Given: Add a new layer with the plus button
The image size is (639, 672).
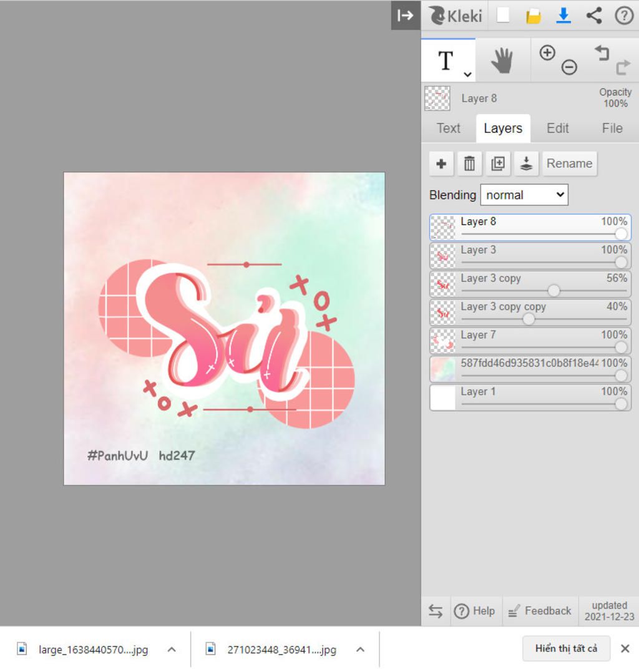Looking at the screenshot, I should pyautogui.click(x=441, y=163).
